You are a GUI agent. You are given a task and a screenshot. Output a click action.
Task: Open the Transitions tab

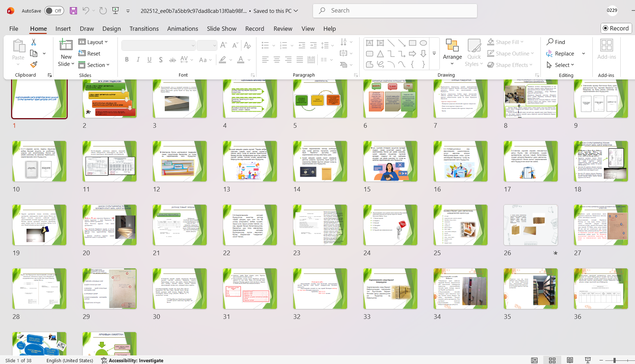tap(144, 29)
